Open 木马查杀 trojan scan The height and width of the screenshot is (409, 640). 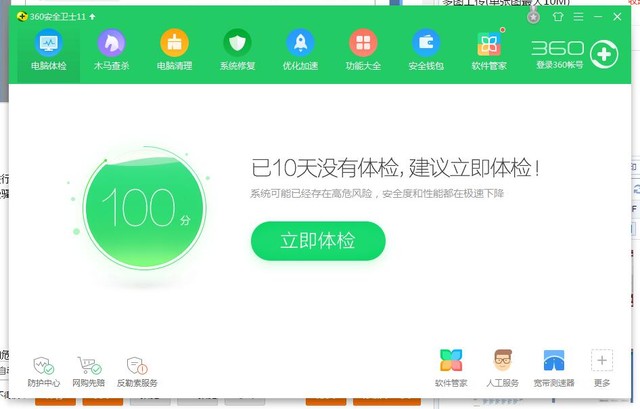[x=111, y=51]
